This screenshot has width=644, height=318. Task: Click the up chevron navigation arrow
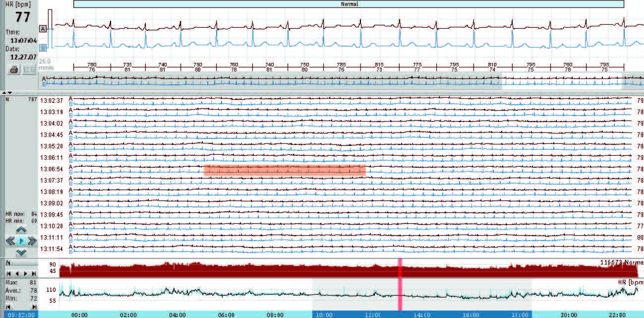(21, 230)
